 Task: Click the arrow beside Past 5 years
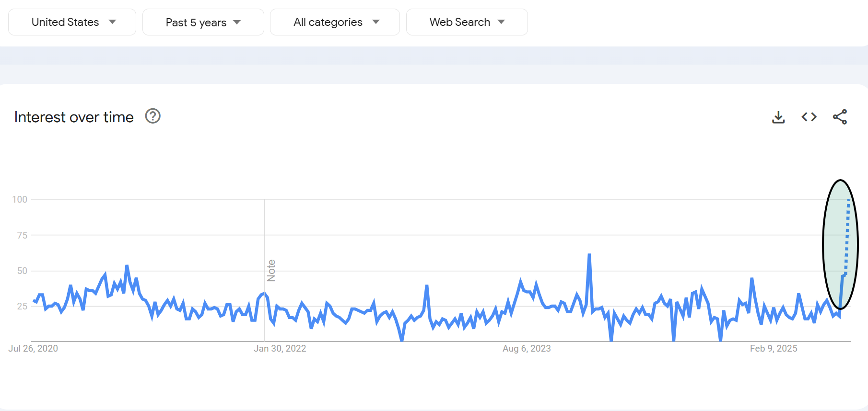click(237, 22)
